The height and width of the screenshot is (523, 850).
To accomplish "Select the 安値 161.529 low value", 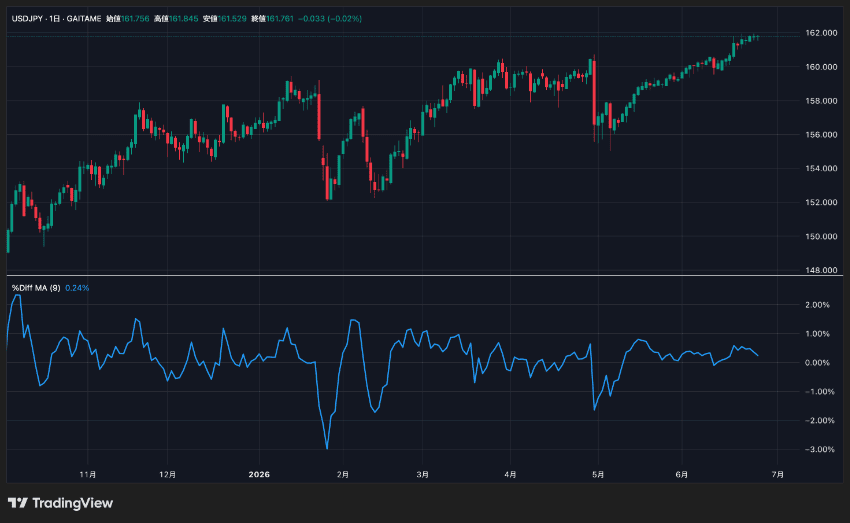I will coord(224,18).
